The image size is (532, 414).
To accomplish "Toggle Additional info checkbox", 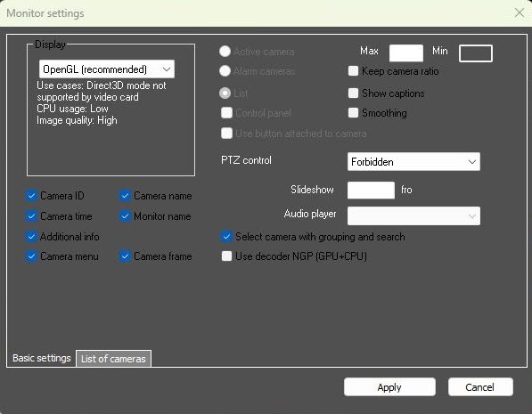I will pos(31,236).
